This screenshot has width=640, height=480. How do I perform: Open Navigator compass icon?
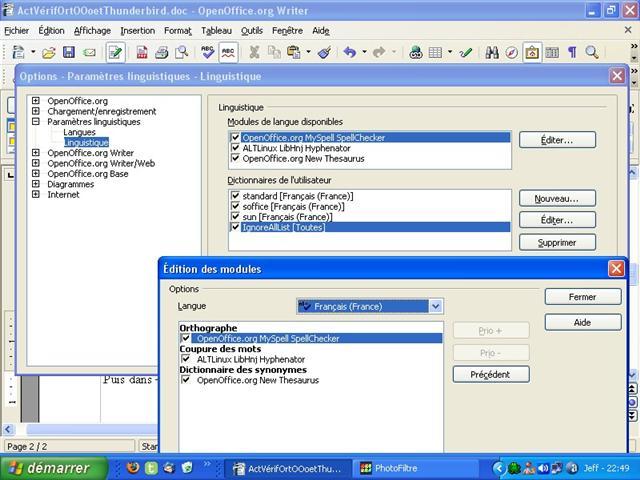pyautogui.click(x=511, y=52)
